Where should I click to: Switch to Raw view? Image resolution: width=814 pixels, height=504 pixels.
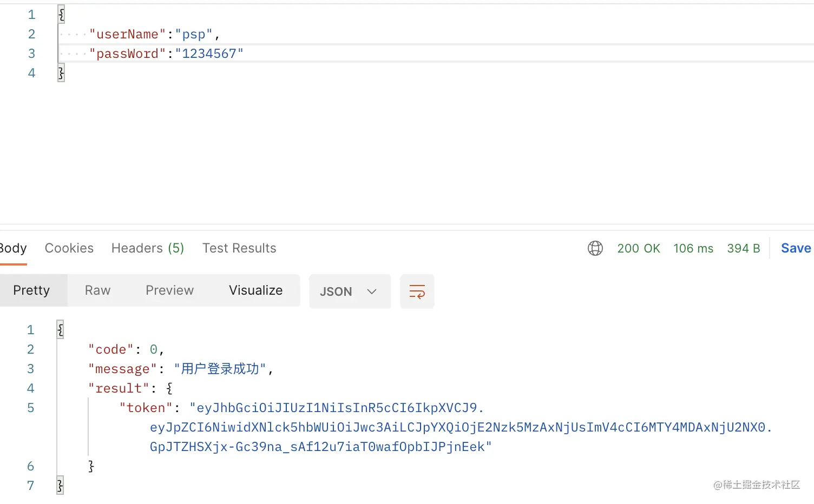coord(97,290)
